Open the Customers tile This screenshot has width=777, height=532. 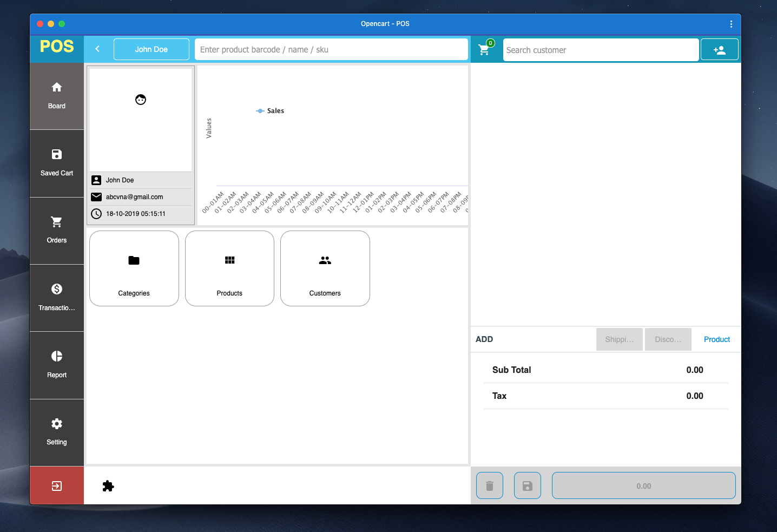click(325, 268)
